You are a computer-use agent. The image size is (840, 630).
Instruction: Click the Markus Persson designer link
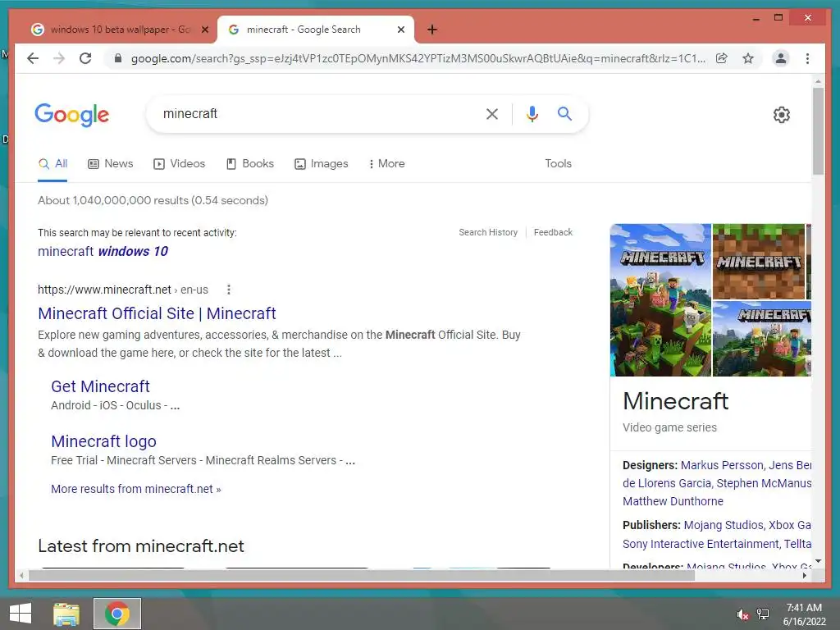click(722, 465)
